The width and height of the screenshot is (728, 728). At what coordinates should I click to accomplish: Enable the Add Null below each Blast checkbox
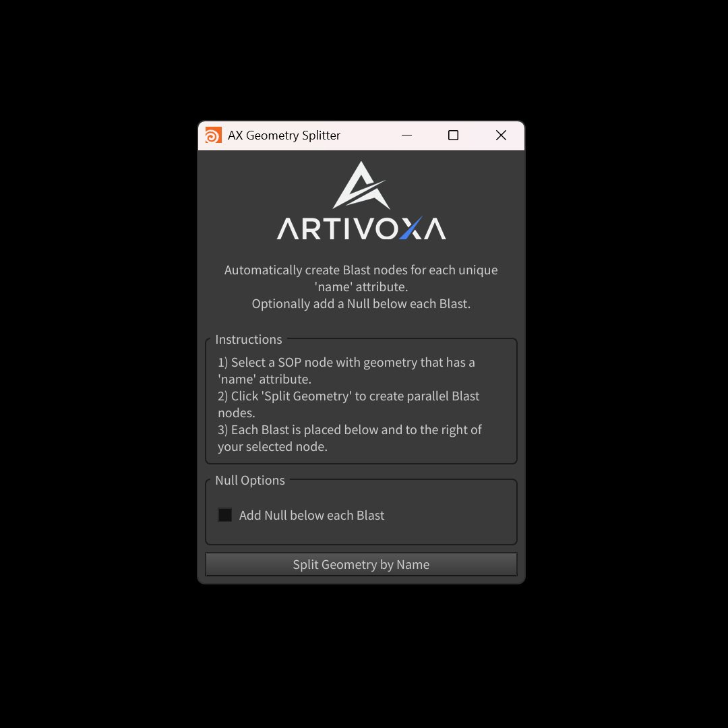point(224,514)
